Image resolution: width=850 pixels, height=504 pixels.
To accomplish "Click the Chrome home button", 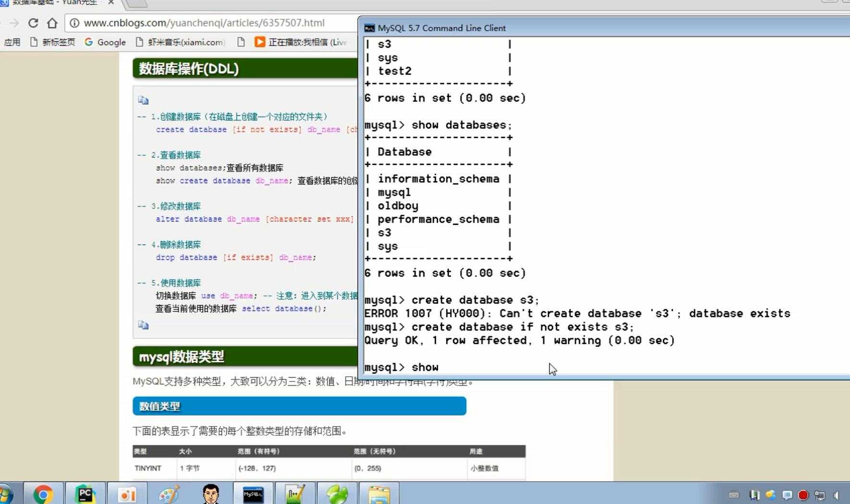I will click(x=52, y=23).
